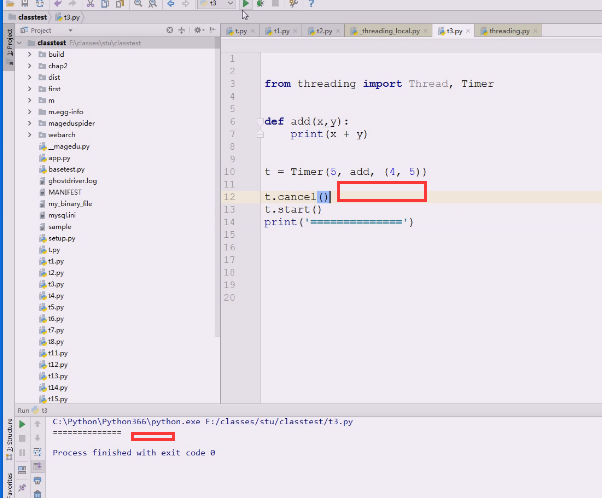
Task: Open Project panel gear settings
Action: coord(198,30)
